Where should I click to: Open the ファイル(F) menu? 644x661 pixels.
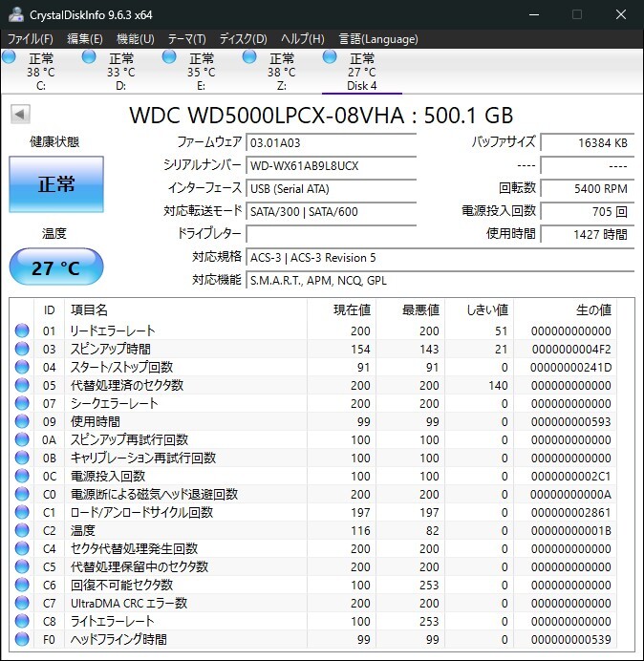[31, 39]
